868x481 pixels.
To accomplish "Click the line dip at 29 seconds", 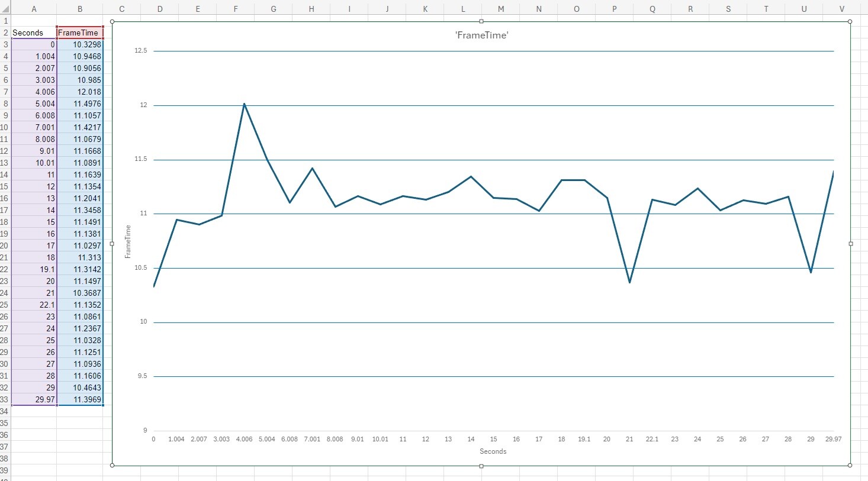I will (x=811, y=272).
